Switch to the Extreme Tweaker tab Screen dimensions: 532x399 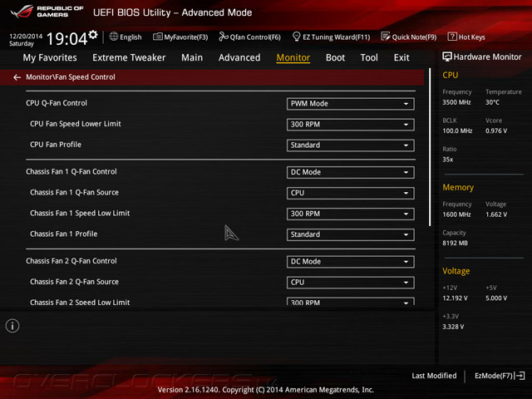129,57
